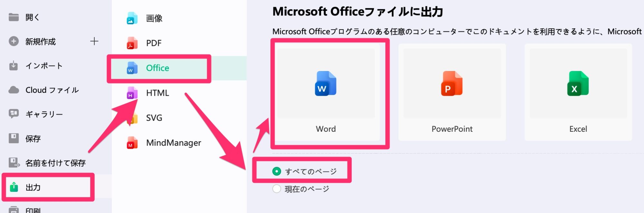Click the HTML format icon

click(x=132, y=93)
